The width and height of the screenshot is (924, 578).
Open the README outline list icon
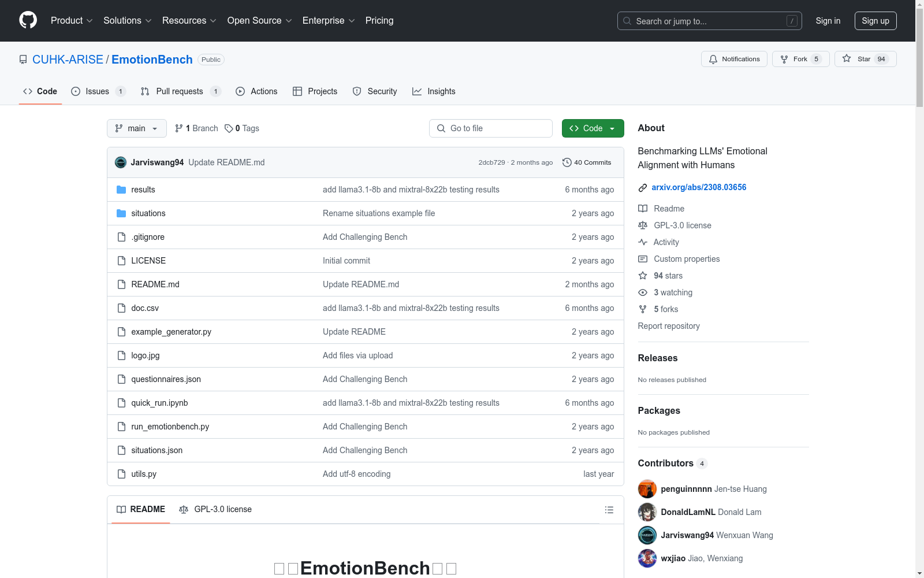coord(609,510)
